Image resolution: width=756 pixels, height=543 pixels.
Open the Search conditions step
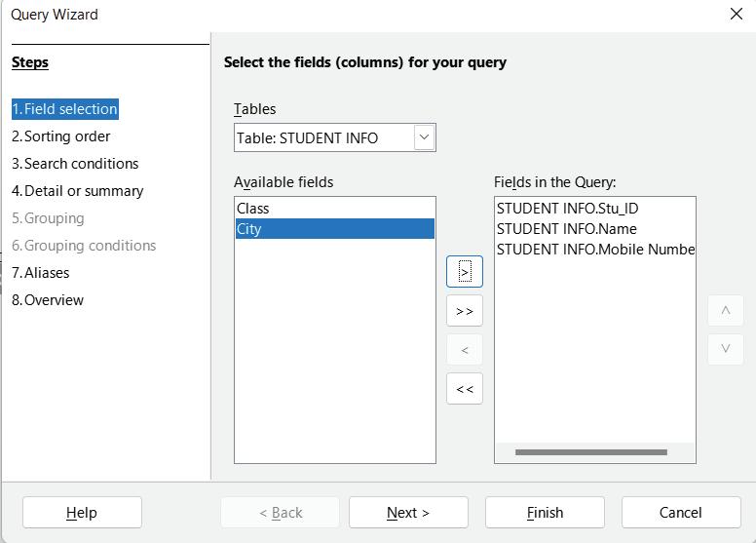(x=75, y=164)
